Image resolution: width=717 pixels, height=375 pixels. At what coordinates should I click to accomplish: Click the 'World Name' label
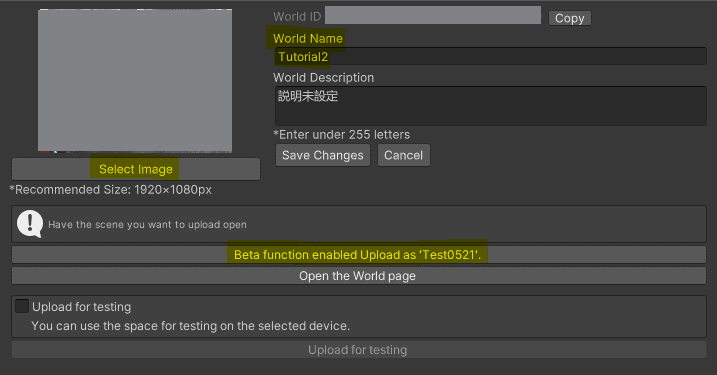308,38
